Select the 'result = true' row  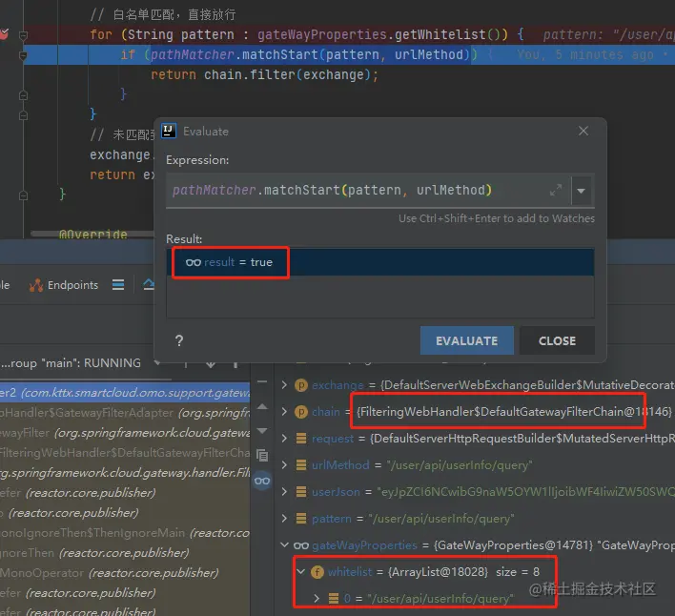[x=380, y=262]
